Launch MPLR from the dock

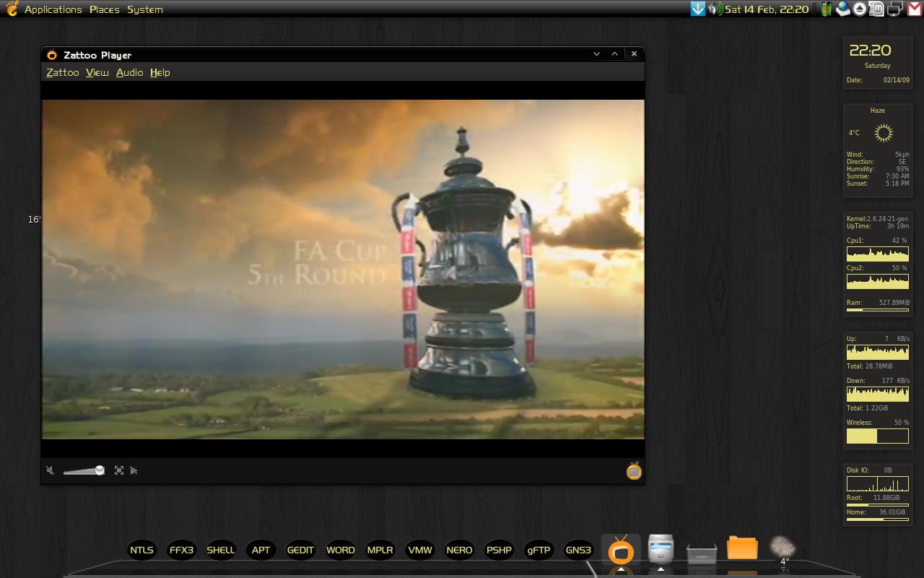pos(380,550)
